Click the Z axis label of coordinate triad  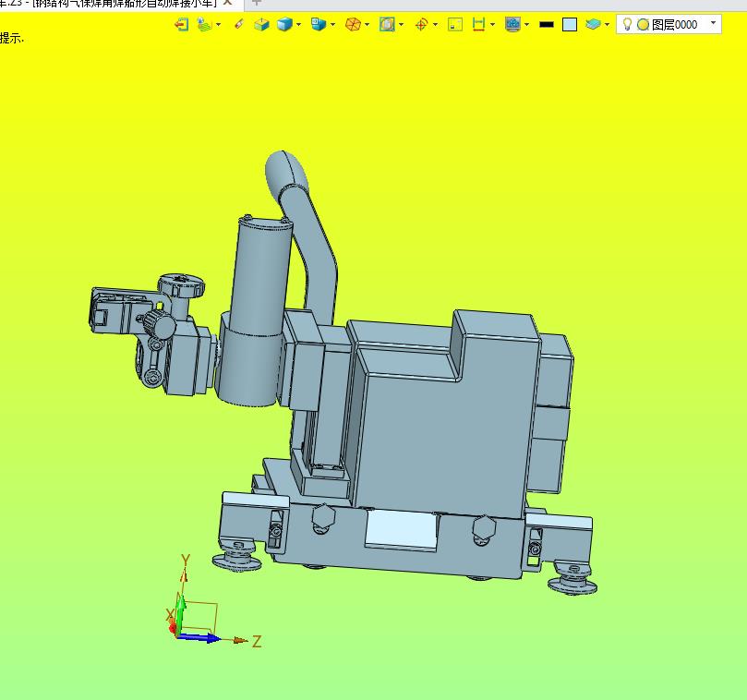(257, 641)
